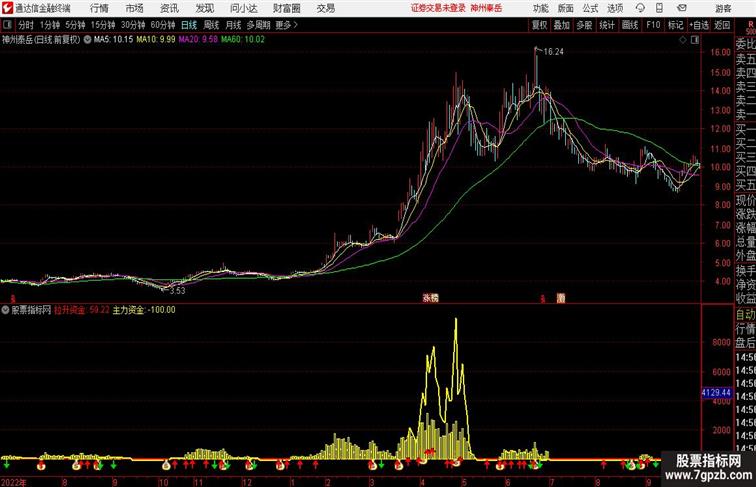Select the 日线 daily period tab
This screenshot has height=487, width=756.
189,25
